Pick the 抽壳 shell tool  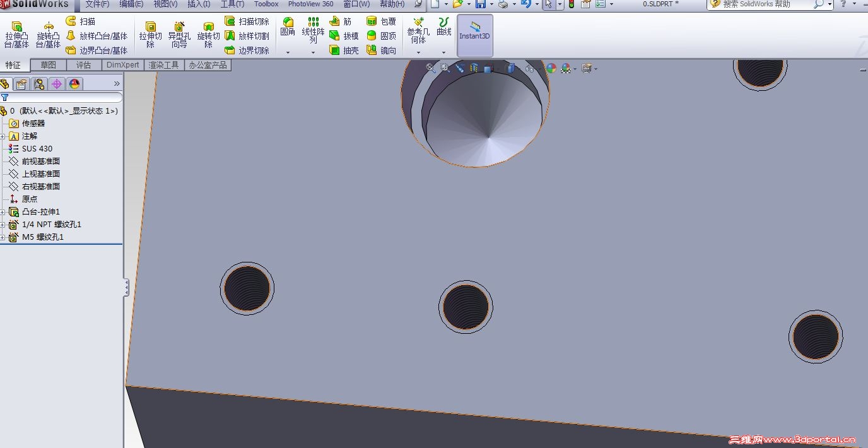tap(344, 50)
